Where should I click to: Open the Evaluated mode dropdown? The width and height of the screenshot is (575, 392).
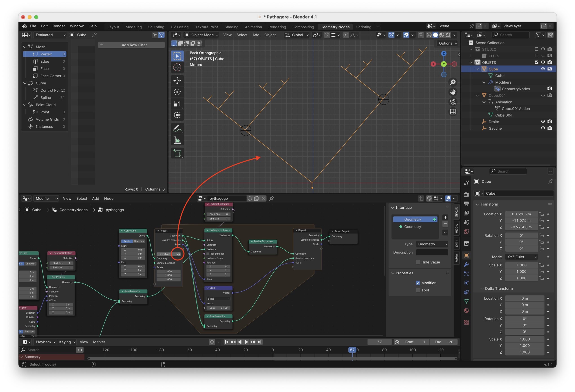click(50, 35)
